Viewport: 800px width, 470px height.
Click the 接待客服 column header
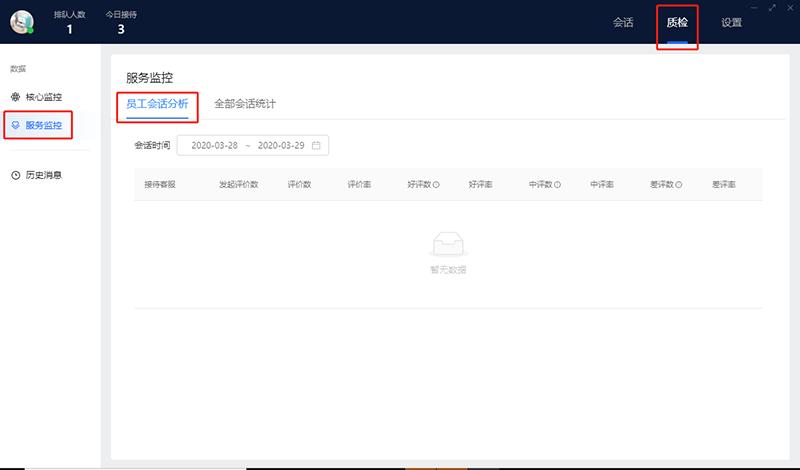[x=160, y=185]
